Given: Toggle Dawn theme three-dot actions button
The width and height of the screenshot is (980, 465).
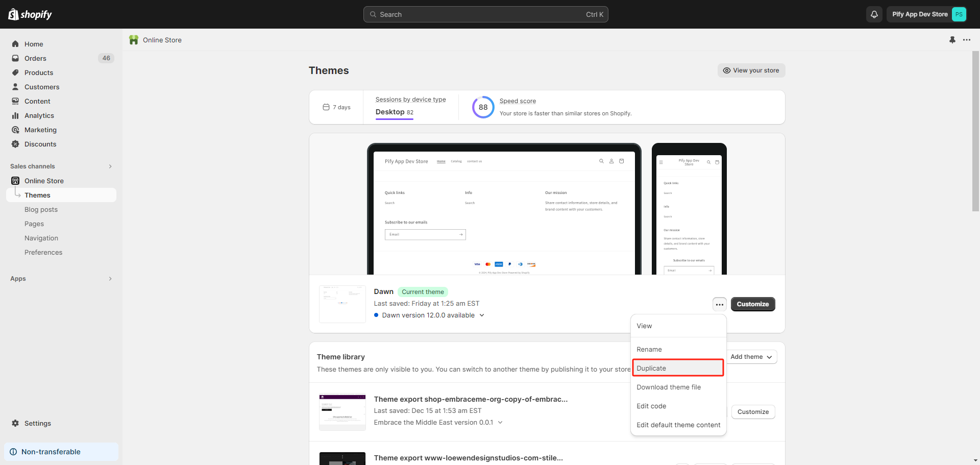Looking at the screenshot, I should coord(719,304).
